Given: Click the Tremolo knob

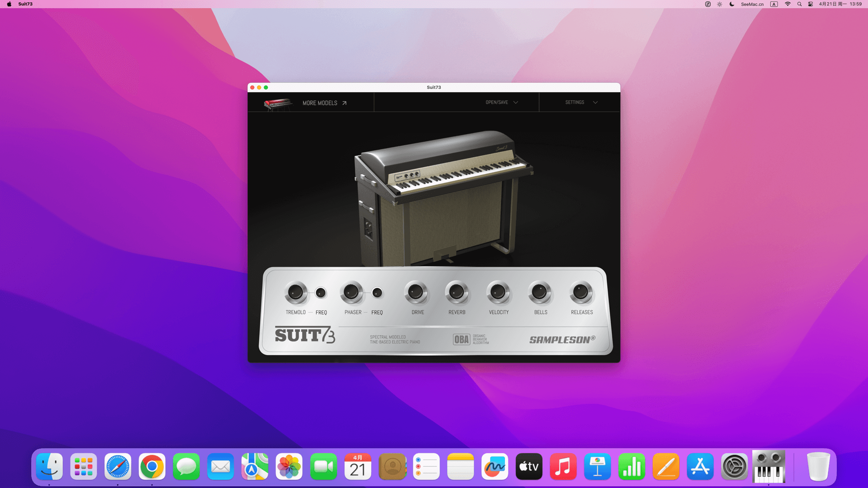Looking at the screenshot, I should pyautogui.click(x=296, y=293).
